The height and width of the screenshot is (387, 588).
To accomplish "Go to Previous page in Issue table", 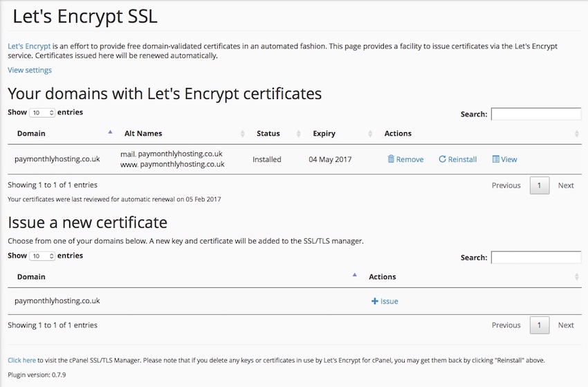I will tap(506, 325).
